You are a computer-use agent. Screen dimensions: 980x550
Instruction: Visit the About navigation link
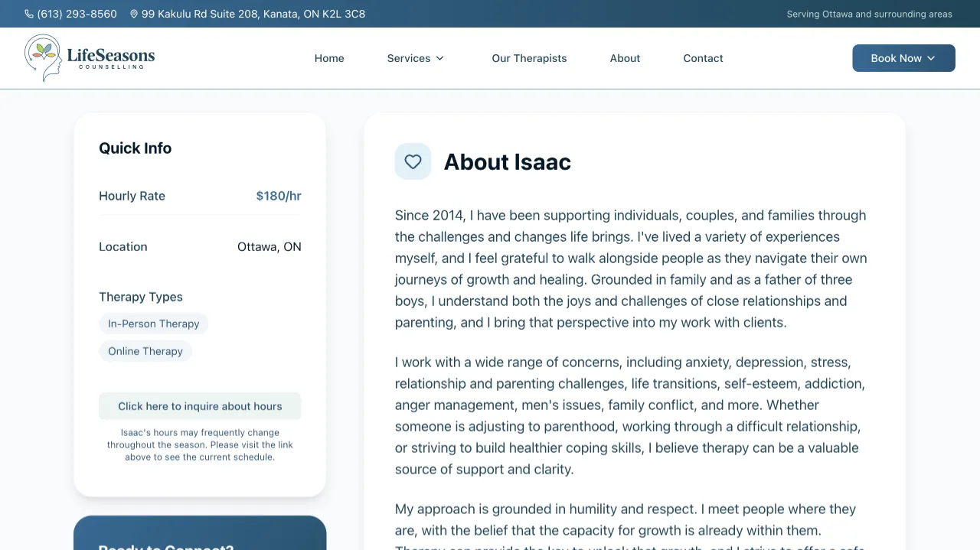(x=625, y=58)
